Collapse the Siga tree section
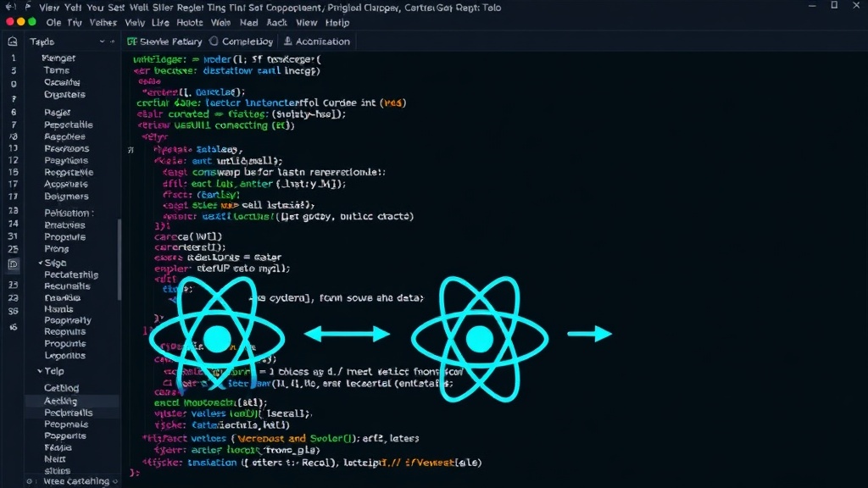 41,263
